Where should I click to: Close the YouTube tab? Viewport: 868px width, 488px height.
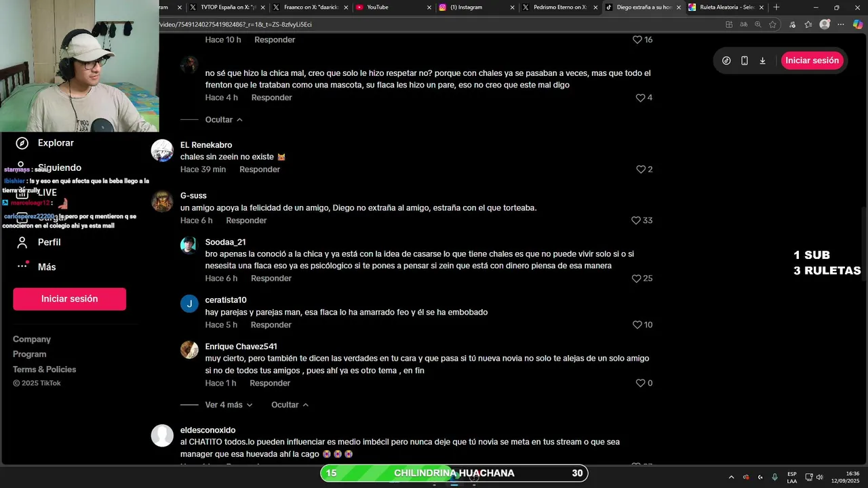pos(429,7)
